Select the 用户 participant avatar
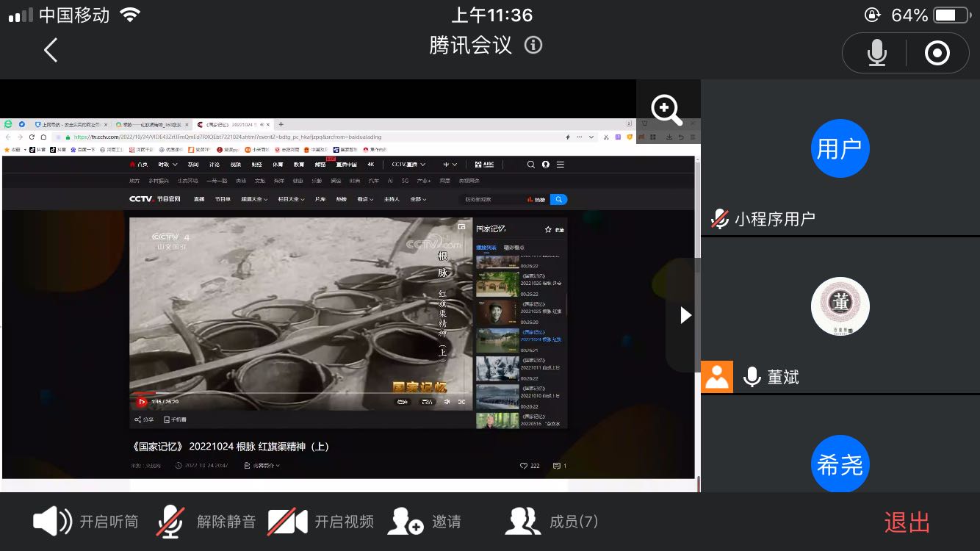 click(840, 149)
